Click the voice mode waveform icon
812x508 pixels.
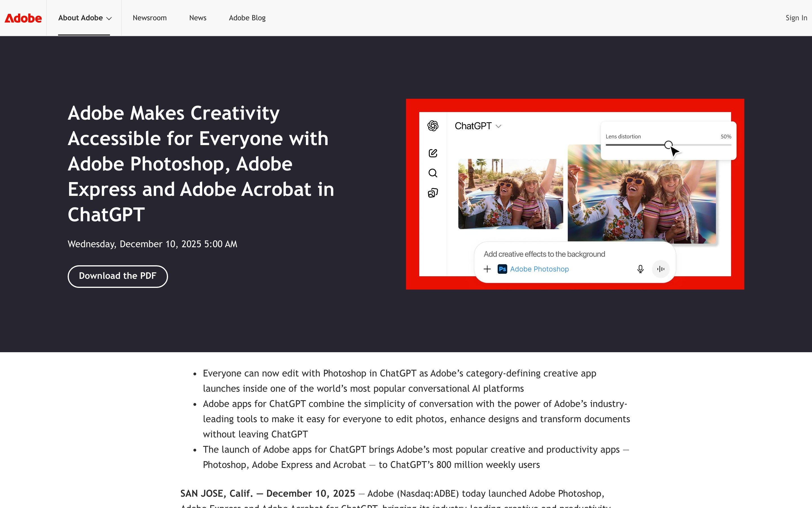click(661, 269)
